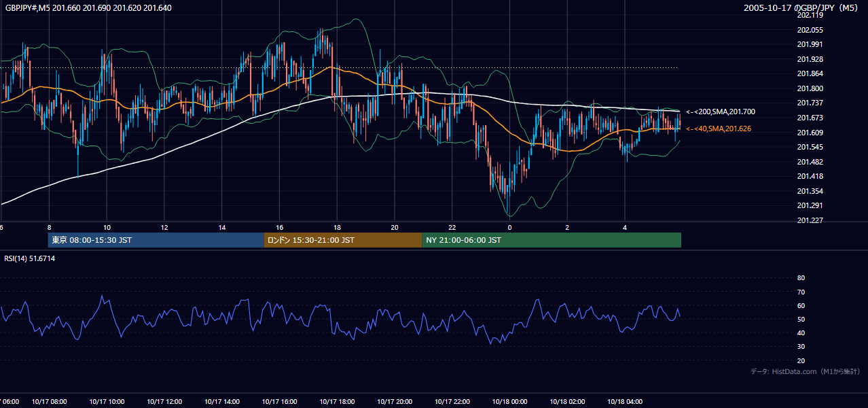The width and height of the screenshot is (868, 408).
Task: Click price axis value 201.418
Action: (810, 176)
